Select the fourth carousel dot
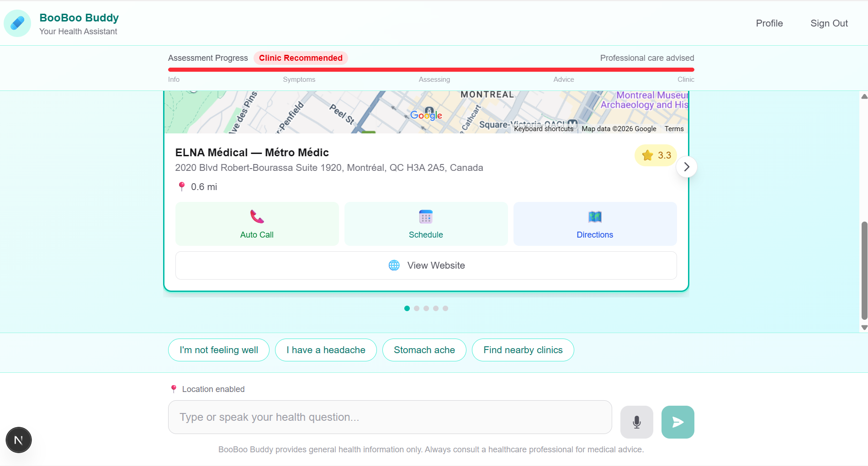 click(436, 308)
